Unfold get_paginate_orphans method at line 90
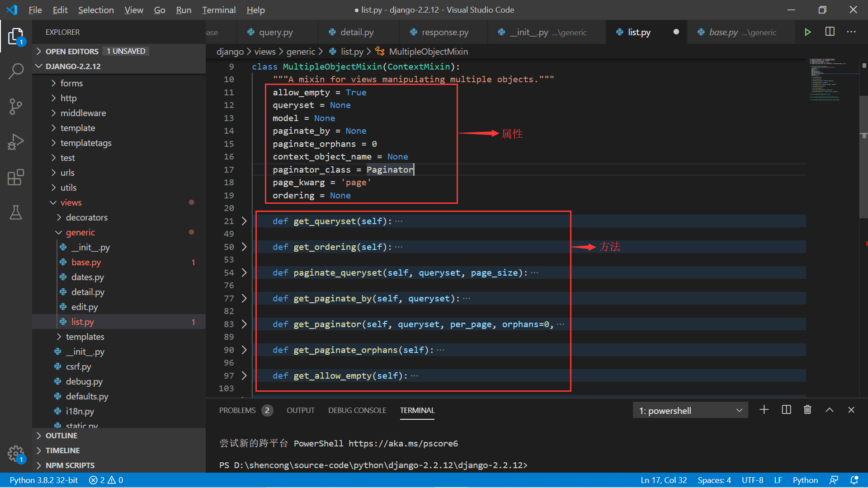Screen dimensions: 868x488 (244, 350)
